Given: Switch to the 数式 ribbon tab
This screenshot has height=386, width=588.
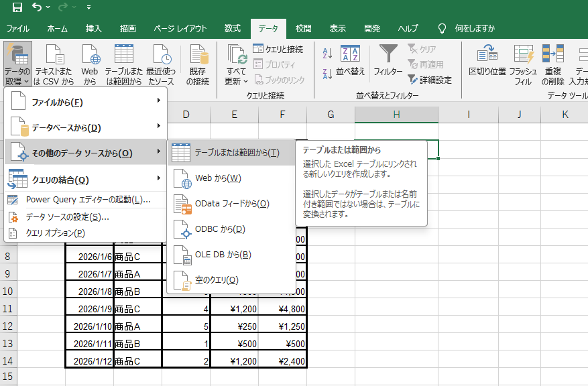Looking at the screenshot, I should point(232,29).
